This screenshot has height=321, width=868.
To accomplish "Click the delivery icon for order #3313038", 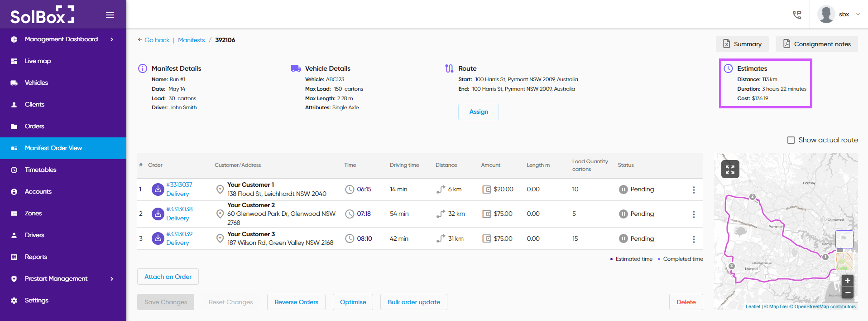I will point(158,214).
